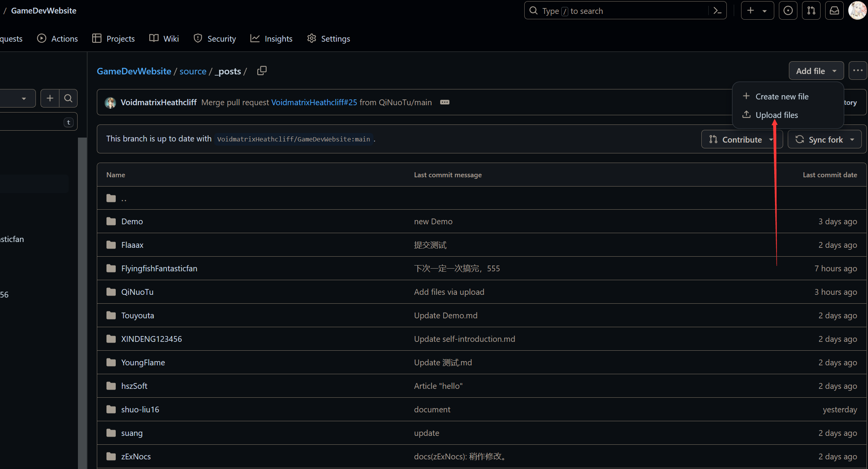Open the create new dropdown caret in header
Viewport: 868px width, 469px height.
(x=764, y=11)
